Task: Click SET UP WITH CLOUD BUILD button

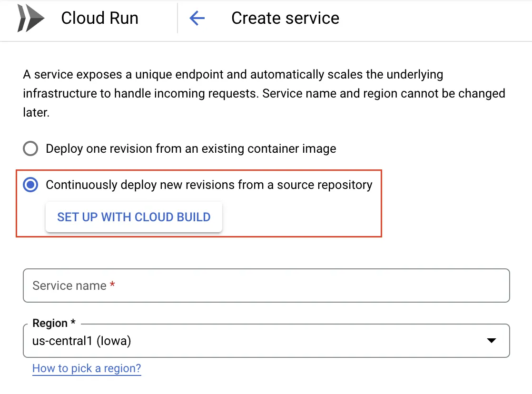Action: [134, 217]
